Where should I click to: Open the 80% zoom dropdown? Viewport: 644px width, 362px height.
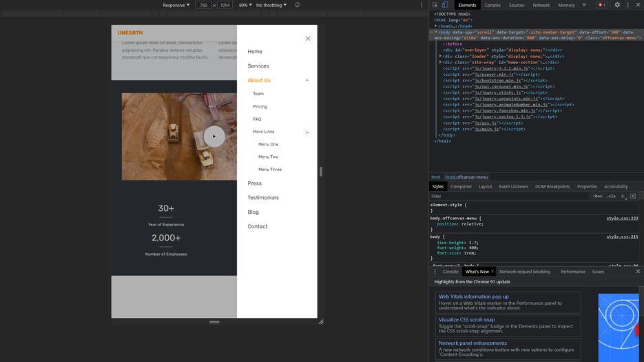click(245, 6)
